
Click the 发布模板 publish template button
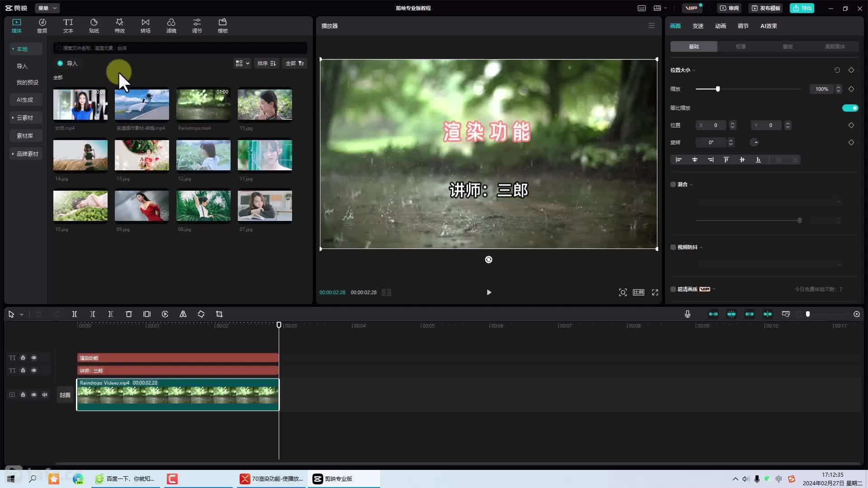point(766,8)
